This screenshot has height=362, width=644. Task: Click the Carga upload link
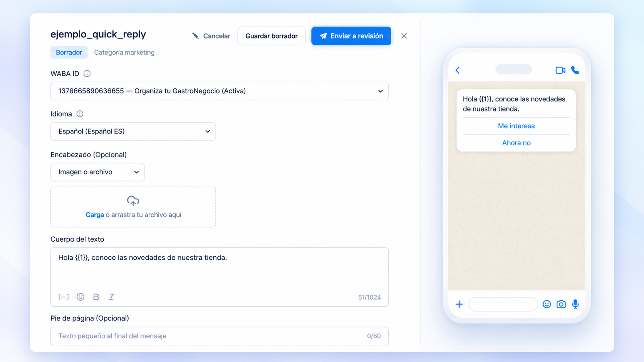[95, 215]
